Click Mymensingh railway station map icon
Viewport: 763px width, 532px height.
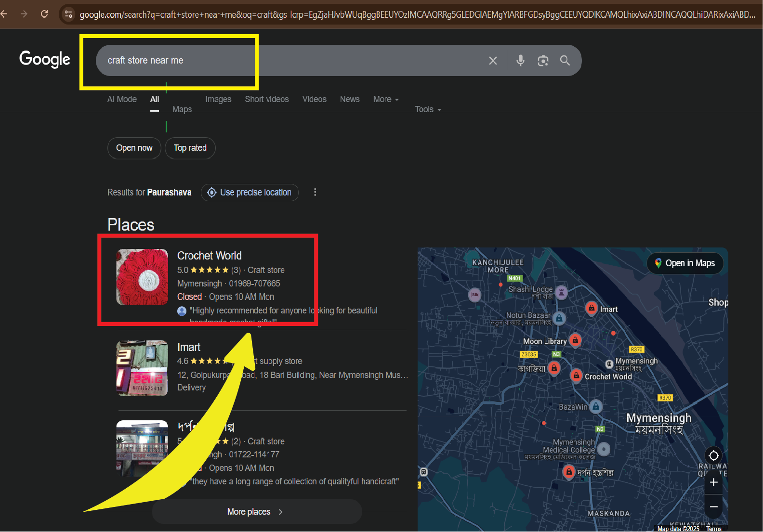(609, 364)
